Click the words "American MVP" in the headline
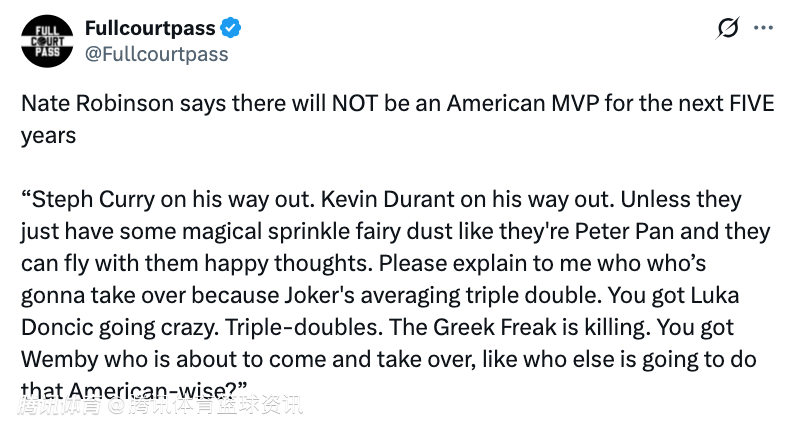The height and width of the screenshot is (430, 794). [514, 105]
